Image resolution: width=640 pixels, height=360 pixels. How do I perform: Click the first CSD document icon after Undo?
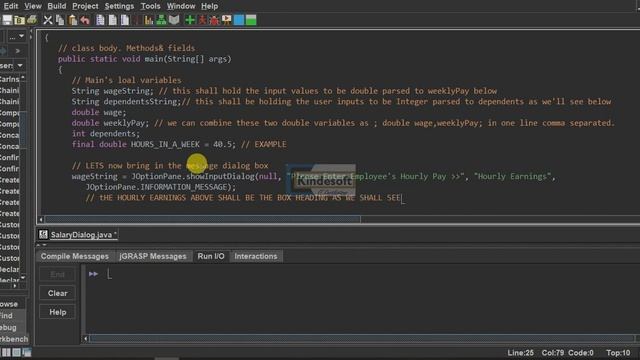(100, 20)
